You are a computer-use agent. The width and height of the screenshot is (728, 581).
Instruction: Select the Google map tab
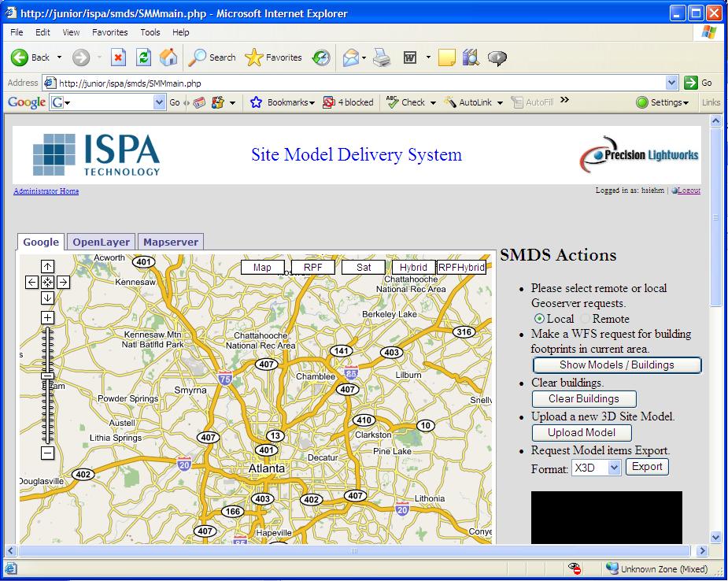coord(41,242)
